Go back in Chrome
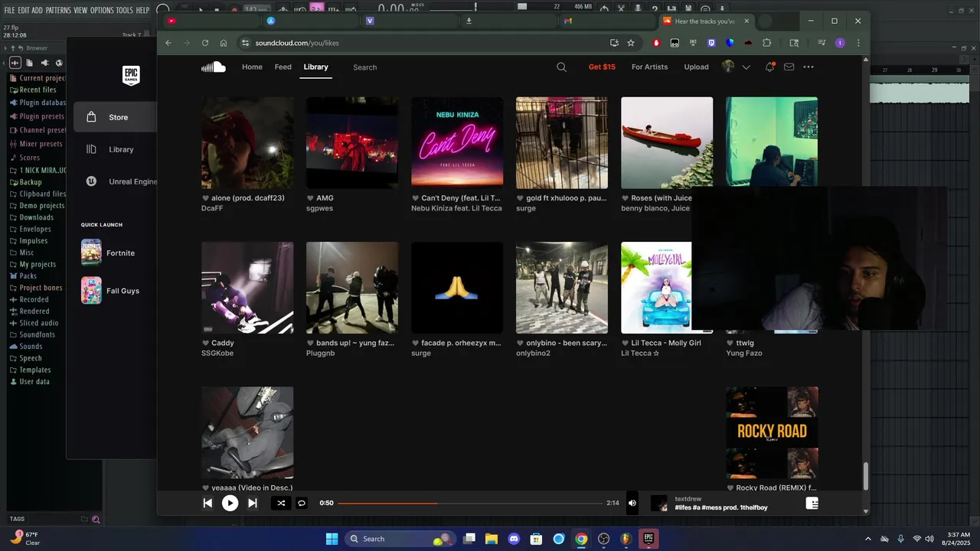Screen dimensions: 980x551 click(x=168, y=43)
